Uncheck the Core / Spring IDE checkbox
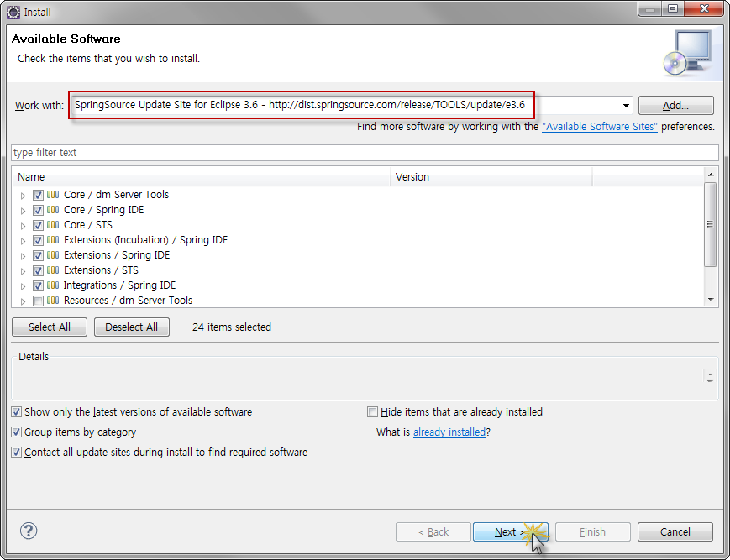Screen dimensions: 730x560 (38, 210)
